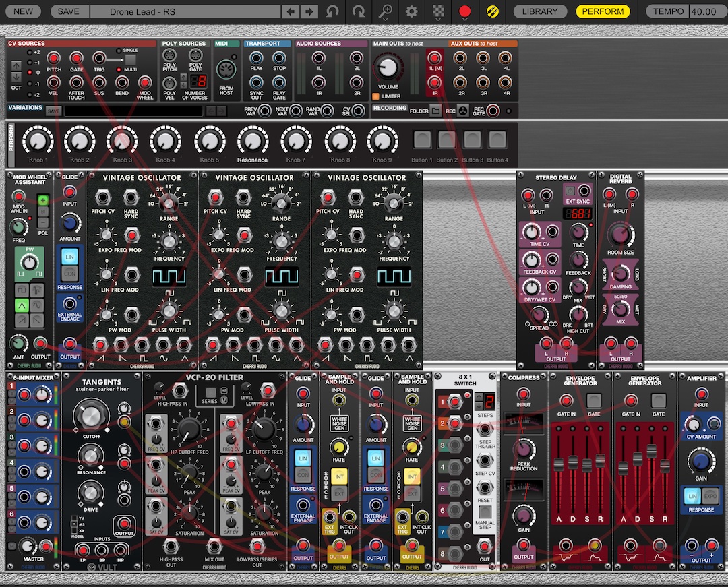Select the random stepped waveform in Mod Wheel Assistant
The height and width of the screenshot is (587, 728).
pos(37,290)
